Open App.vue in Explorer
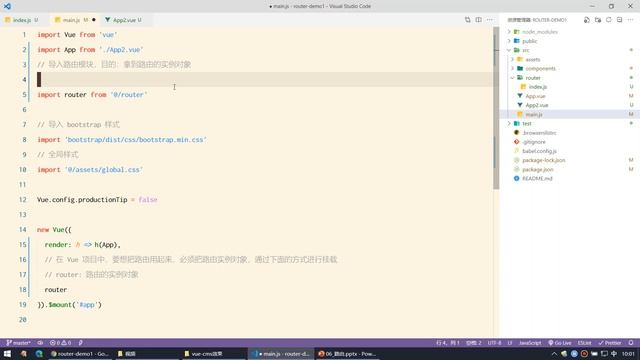The image size is (640, 360). (x=535, y=96)
